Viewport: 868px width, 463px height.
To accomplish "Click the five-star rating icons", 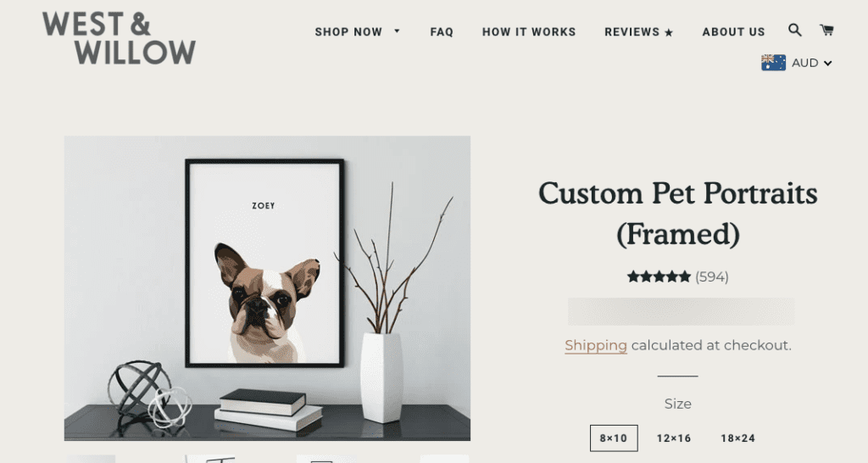I will click(x=659, y=276).
